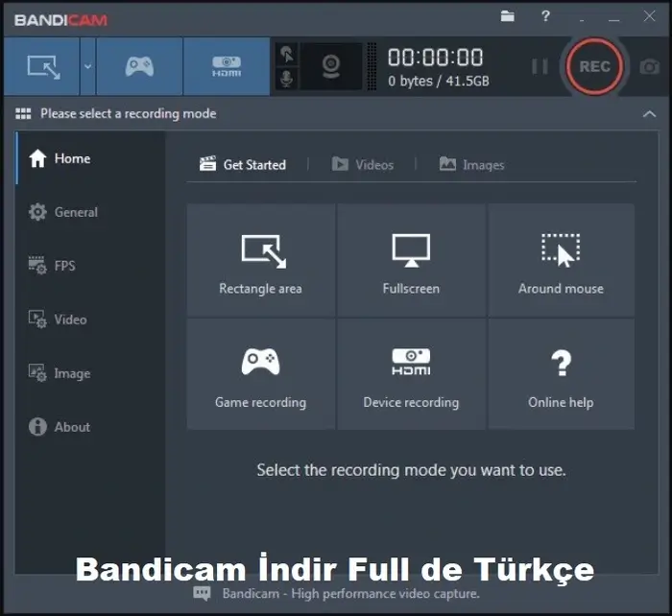
Task: Open Online help tile
Action: (561, 374)
